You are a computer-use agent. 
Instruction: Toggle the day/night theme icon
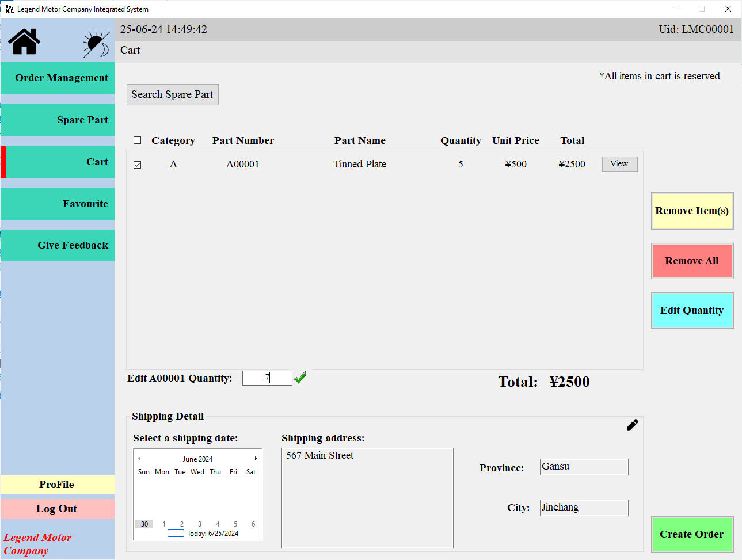[x=96, y=44]
